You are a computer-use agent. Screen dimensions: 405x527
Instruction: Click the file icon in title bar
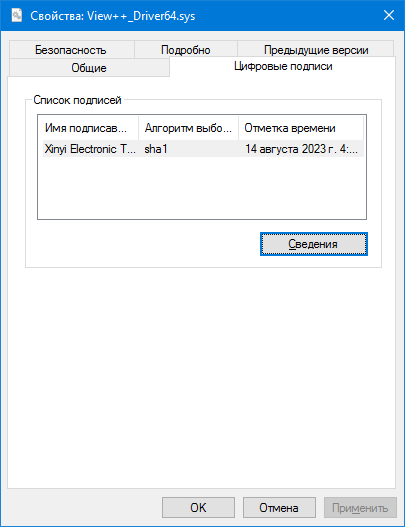point(16,15)
